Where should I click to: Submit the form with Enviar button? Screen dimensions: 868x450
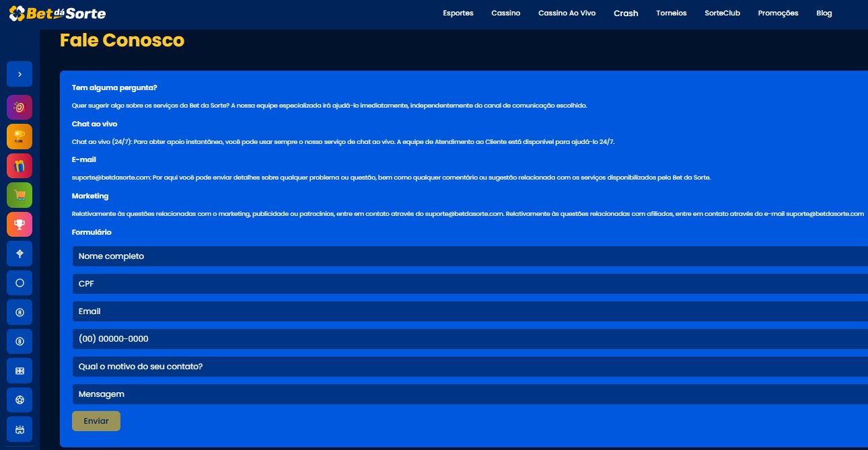[x=96, y=421]
